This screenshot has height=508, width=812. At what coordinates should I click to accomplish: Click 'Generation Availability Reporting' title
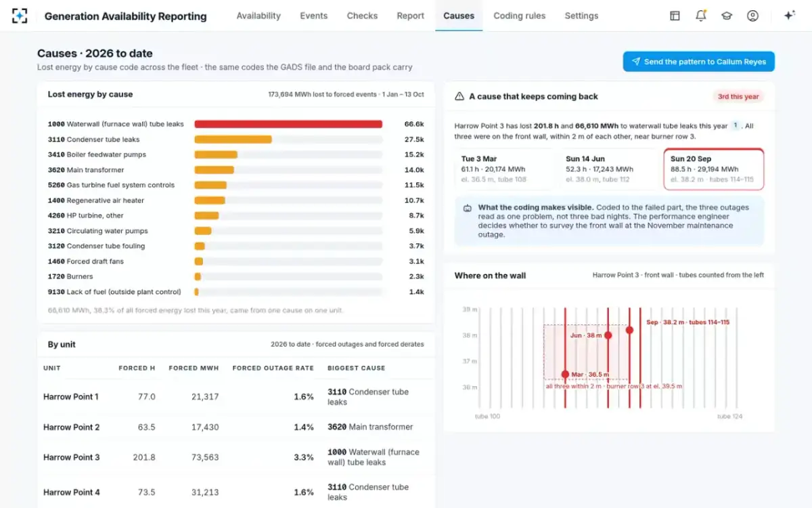(x=125, y=16)
